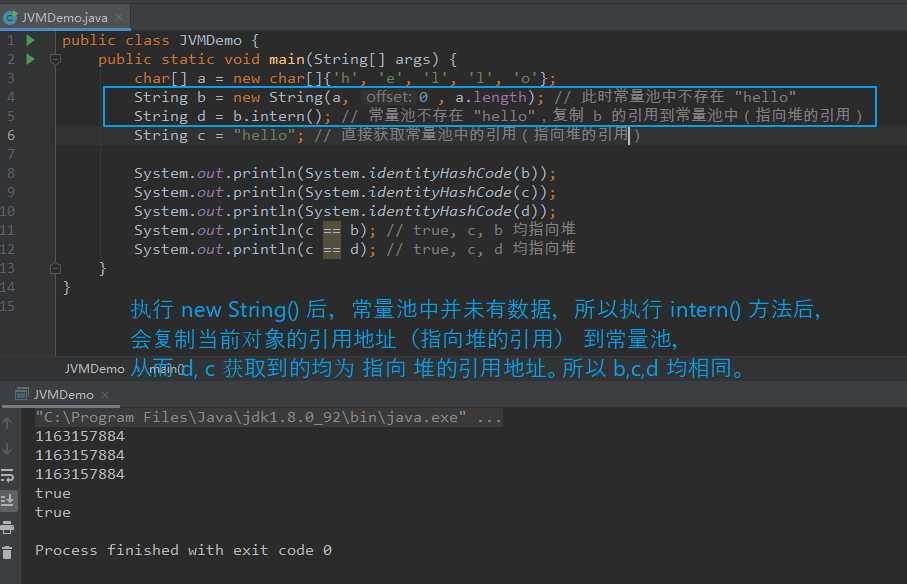Select the first 1163157884 console output line
The width and height of the screenshot is (907, 584).
click(80, 436)
